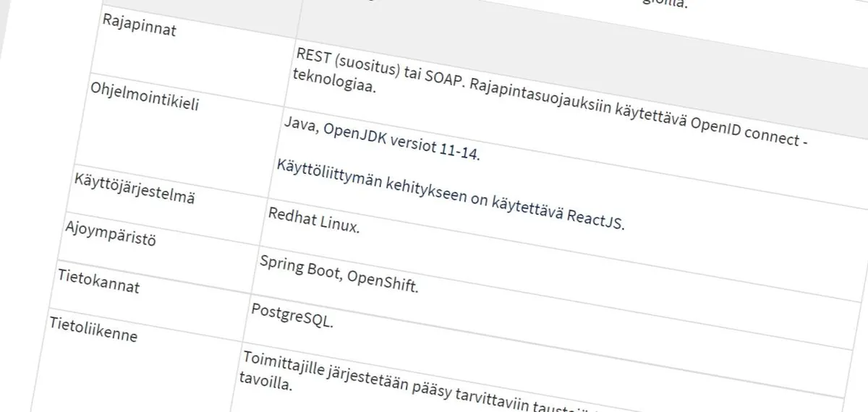Click the word 'tavoilla.' in Tietoliikenne row
Viewport: 868px width, 412px height.
click(265, 382)
